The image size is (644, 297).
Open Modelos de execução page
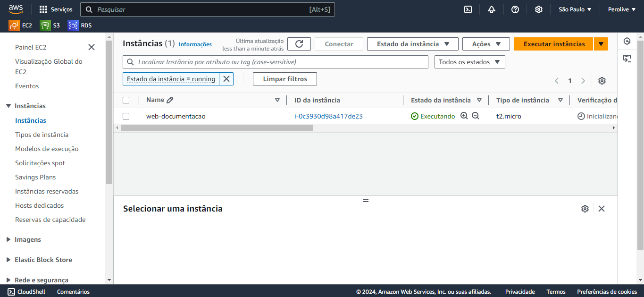(x=47, y=149)
